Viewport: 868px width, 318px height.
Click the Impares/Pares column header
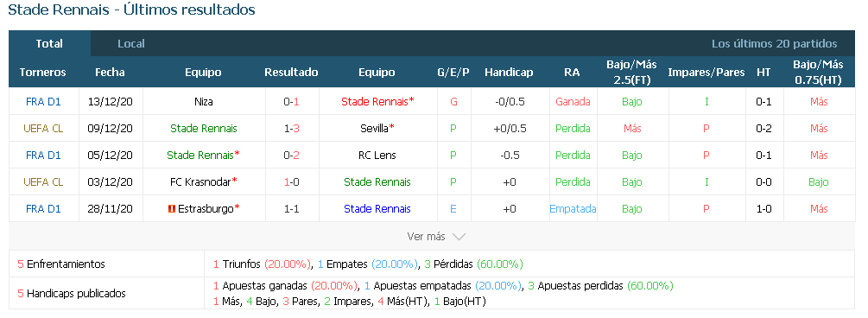pos(706,72)
